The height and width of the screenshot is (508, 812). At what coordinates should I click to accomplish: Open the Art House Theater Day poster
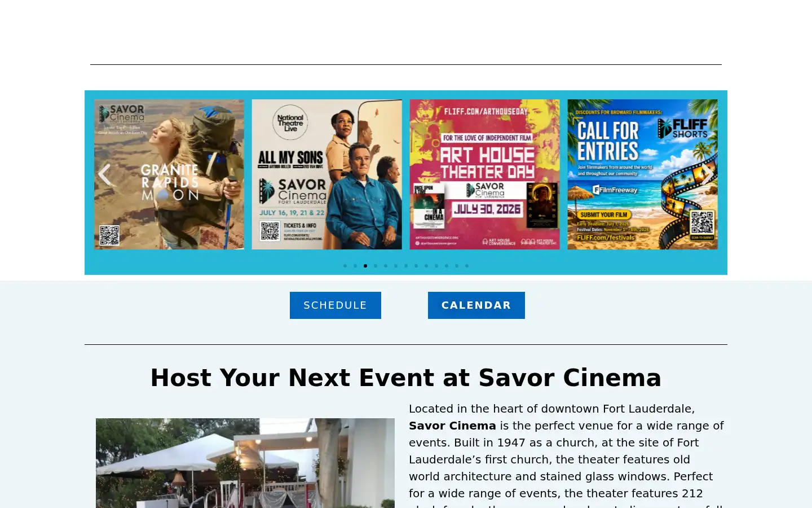click(x=485, y=174)
